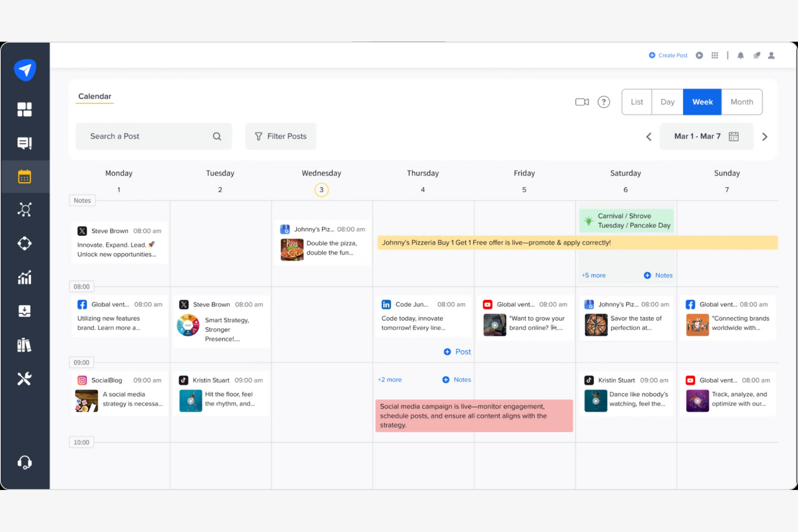Expand the +5 more posts on Saturday
This screenshot has height=532, width=798.
(593, 275)
